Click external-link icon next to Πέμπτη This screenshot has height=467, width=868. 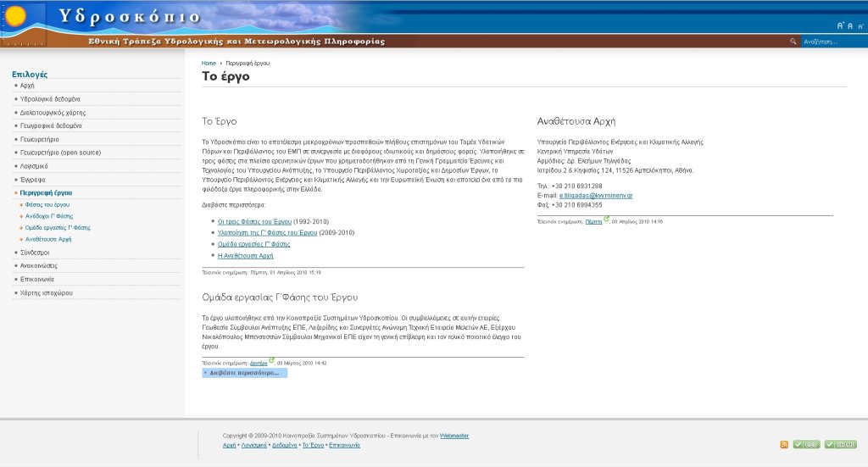(606, 219)
